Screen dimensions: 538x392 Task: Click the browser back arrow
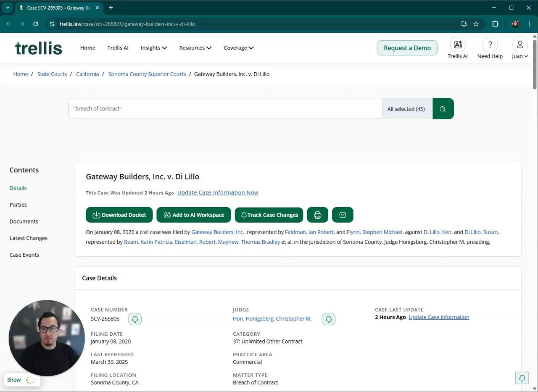click(8, 24)
